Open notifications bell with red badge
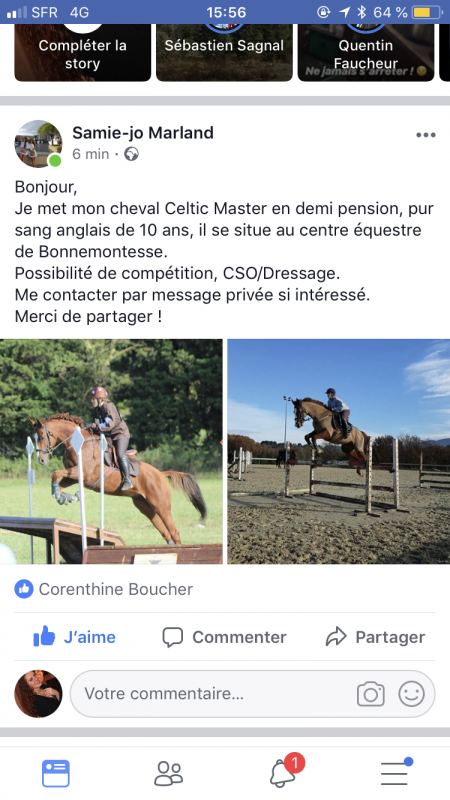Image resolution: width=450 pixels, height=800 pixels. tap(285, 771)
